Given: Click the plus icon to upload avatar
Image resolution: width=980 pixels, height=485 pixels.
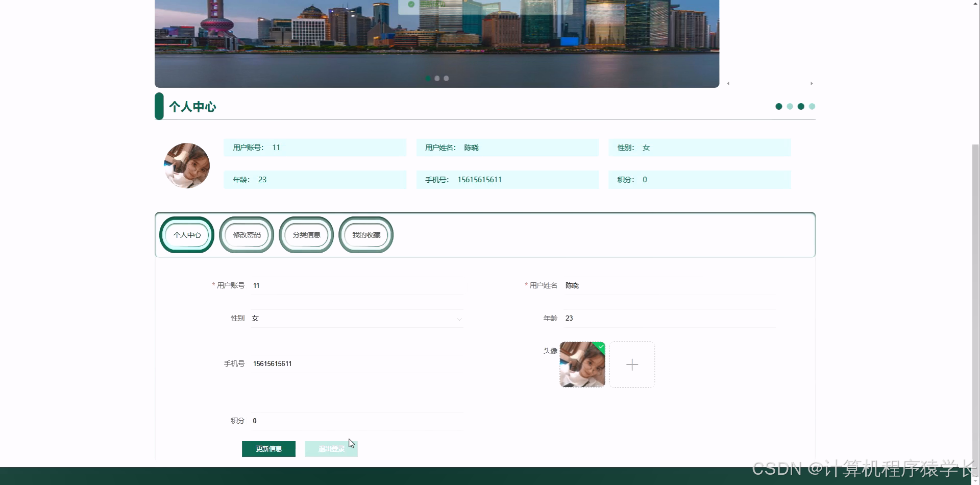Looking at the screenshot, I should 632,365.
